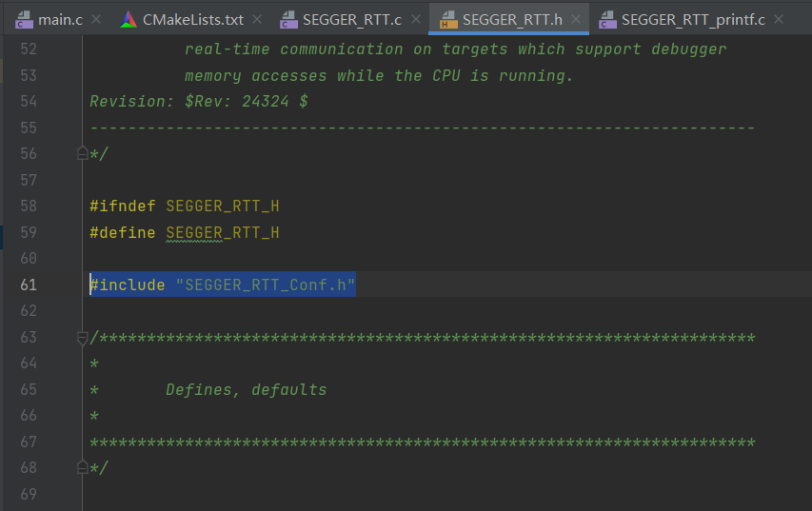Close the SEGGER_RTT.c tab

click(x=415, y=19)
